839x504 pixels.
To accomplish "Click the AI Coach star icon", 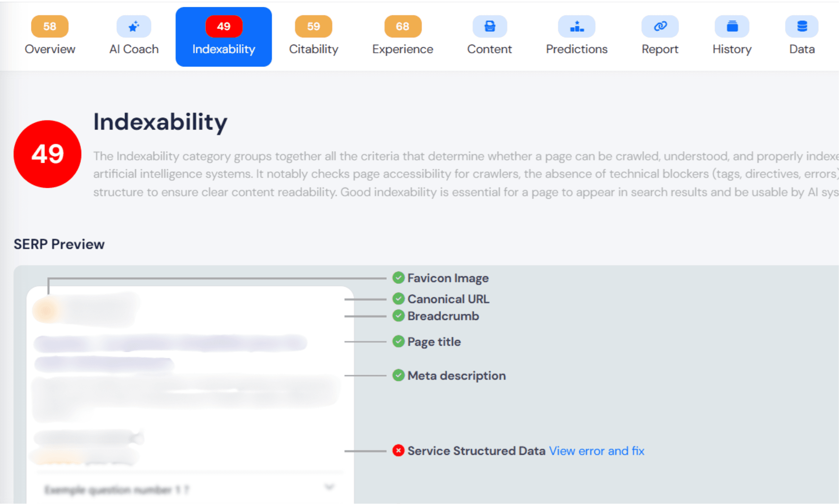I will (134, 26).
